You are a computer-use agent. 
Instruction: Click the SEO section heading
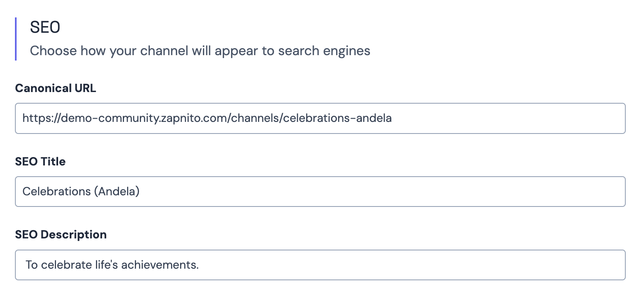coord(45,27)
